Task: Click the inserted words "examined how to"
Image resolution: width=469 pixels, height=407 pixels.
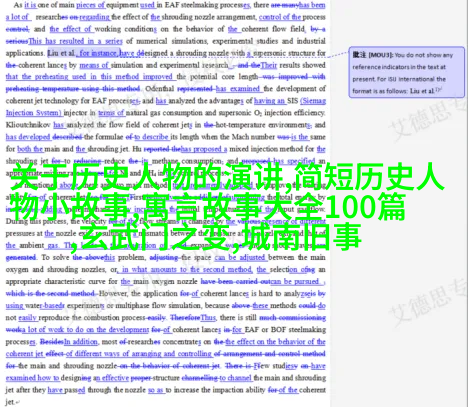Action: [x=33, y=378]
